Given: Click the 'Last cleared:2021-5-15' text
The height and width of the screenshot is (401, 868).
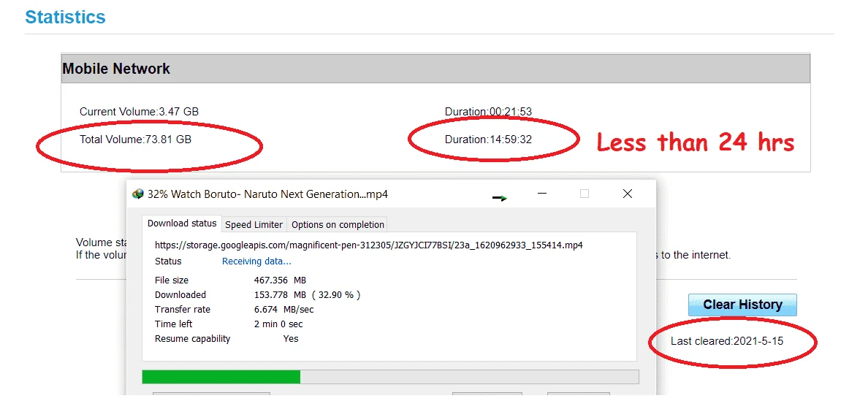Looking at the screenshot, I should (x=727, y=341).
